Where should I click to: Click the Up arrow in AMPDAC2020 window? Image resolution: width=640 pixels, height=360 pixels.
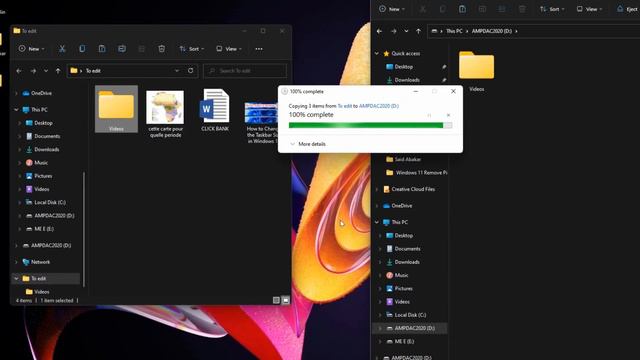(x=418, y=31)
